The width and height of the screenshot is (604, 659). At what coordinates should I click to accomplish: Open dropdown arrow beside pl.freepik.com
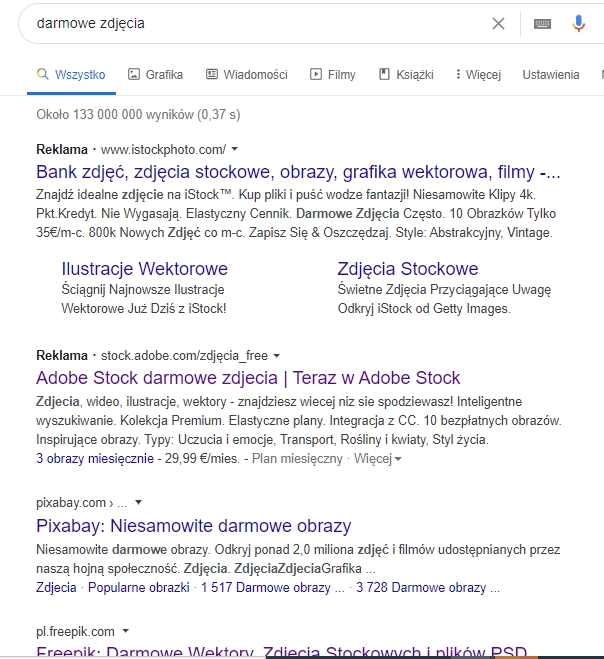[x=125, y=631]
